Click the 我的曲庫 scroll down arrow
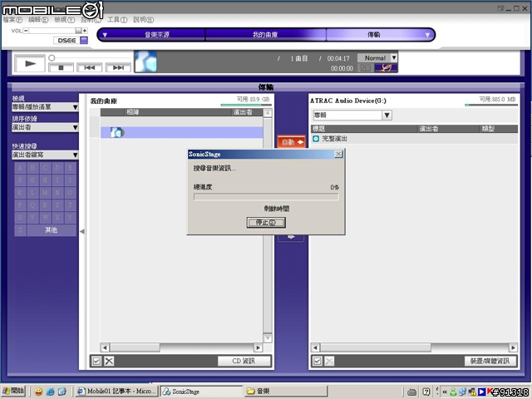The height and width of the screenshot is (399, 532). (268, 338)
